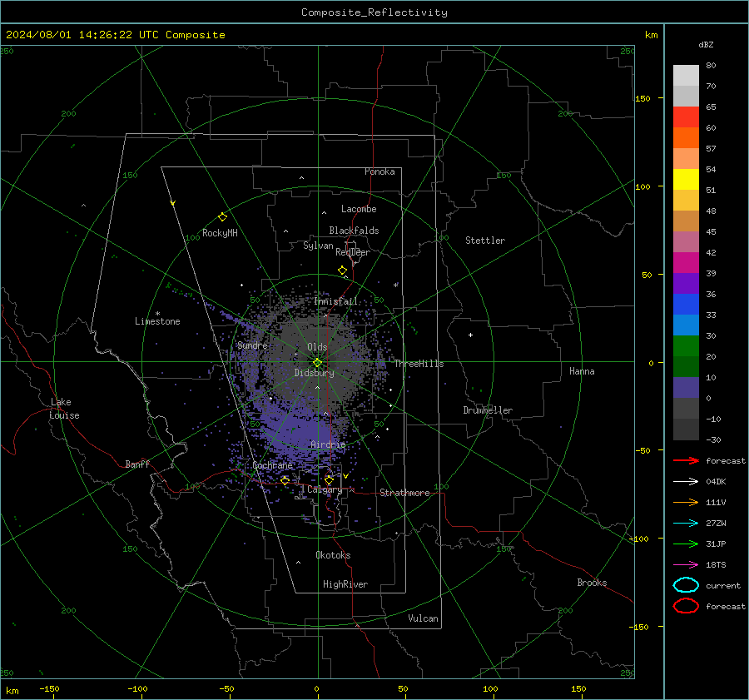Click the -150 tick on bottom axis

(49, 688)
